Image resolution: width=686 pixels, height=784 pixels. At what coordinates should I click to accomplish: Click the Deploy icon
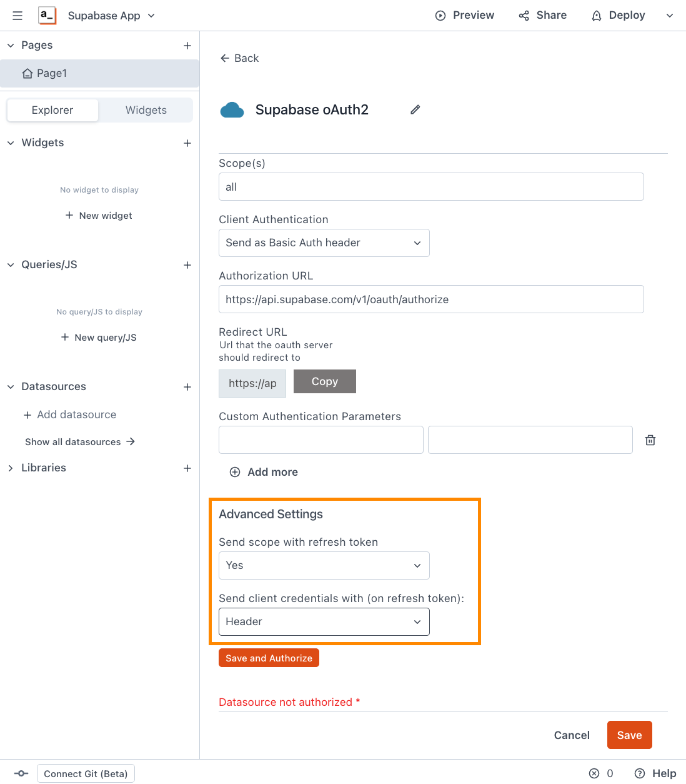point(597,15)
